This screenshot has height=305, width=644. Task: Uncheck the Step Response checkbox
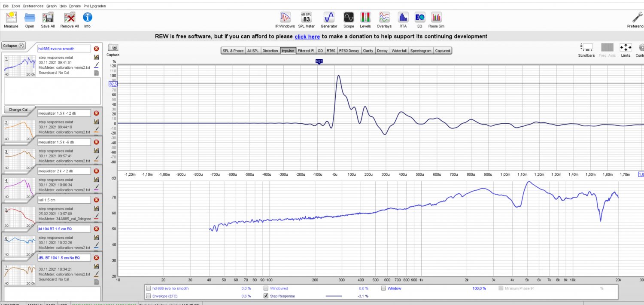point(266,296)
